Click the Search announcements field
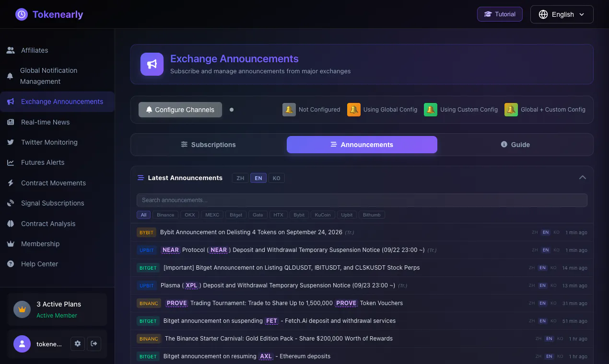 coord(362,200)
